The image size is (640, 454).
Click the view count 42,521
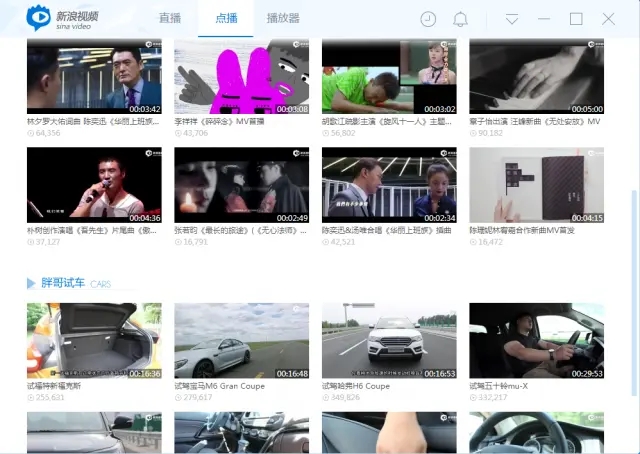[338, 242]
